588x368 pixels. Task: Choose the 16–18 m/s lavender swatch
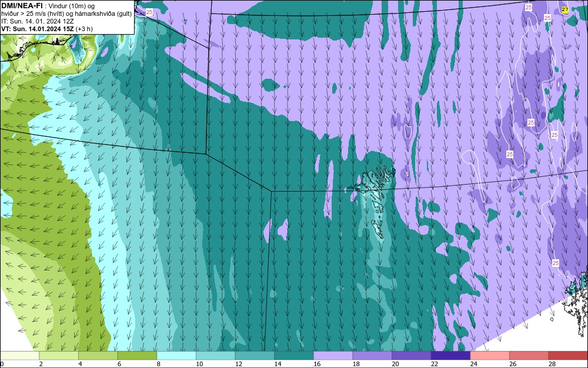(x=333, y=355)
